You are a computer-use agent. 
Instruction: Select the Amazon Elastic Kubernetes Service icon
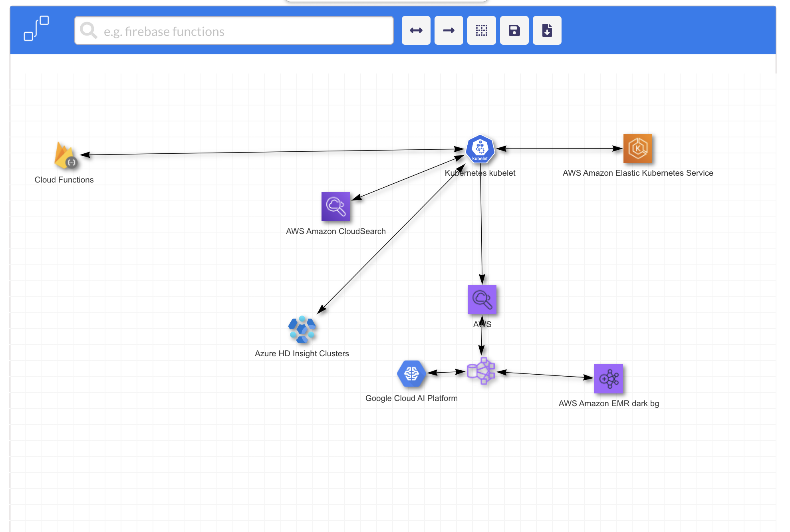pos(638,149)
